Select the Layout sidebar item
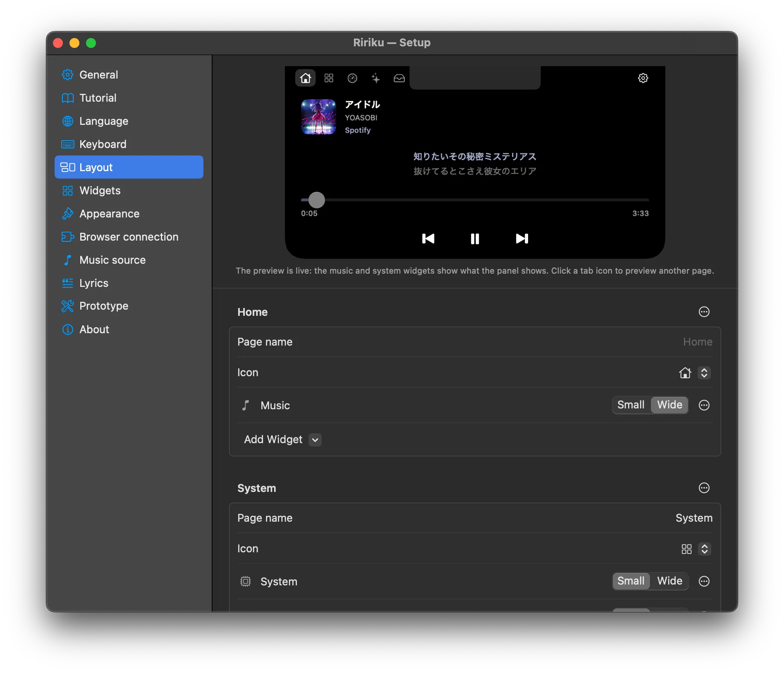Screen dimensions: 784x673 pyautogui.click(x=129, y=167)
